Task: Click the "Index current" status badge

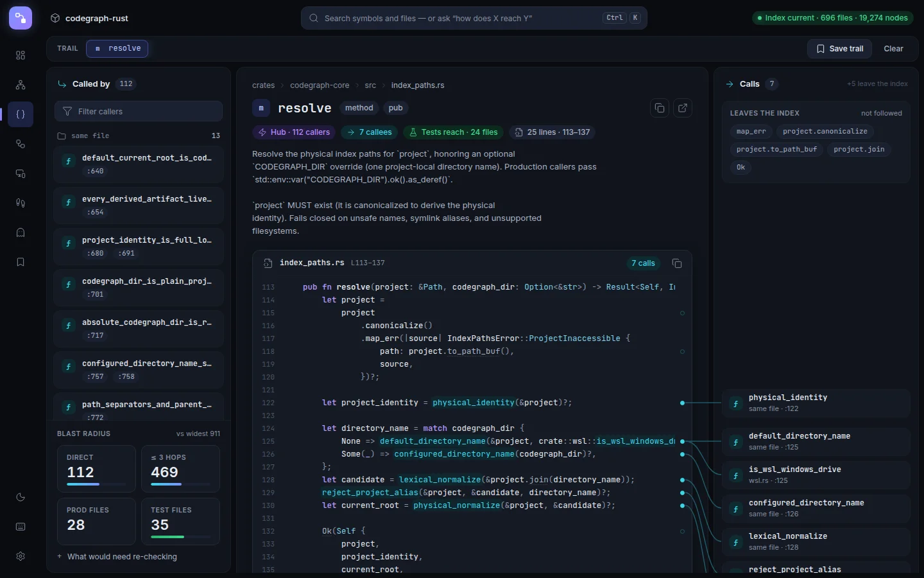Action: (x=833, y=18)
